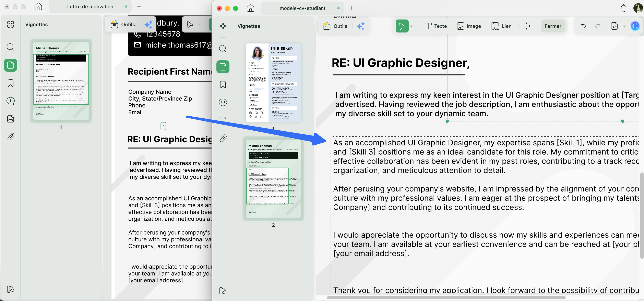Click the undo arrow
The width and height of the screenshot is (644, 301).
point(583,26)
